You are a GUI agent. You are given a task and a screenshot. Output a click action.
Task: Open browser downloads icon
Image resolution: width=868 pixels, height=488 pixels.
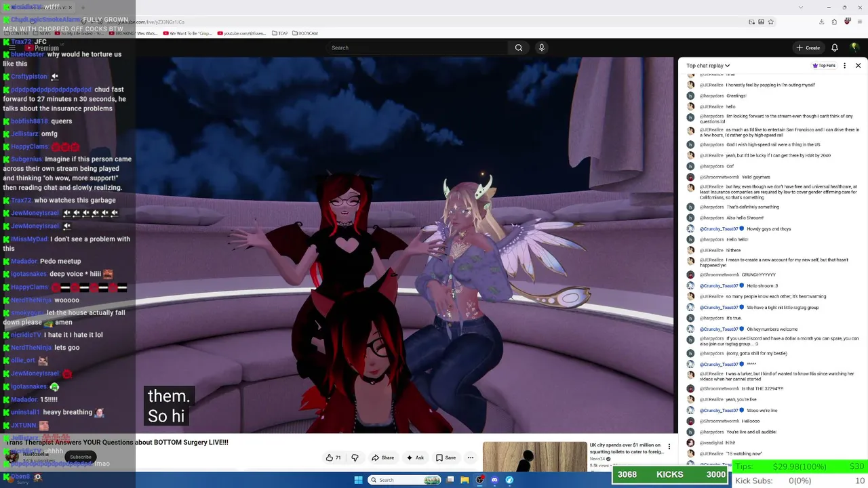(x=822, y=22)
